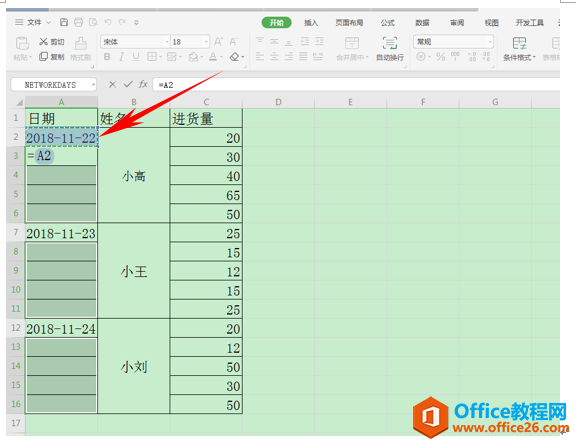Image resolution: width=576 pixels, height=445 pixels.
Task: Expand the Paste (粘贴) options arrow
Action: [x=31, y=57]
